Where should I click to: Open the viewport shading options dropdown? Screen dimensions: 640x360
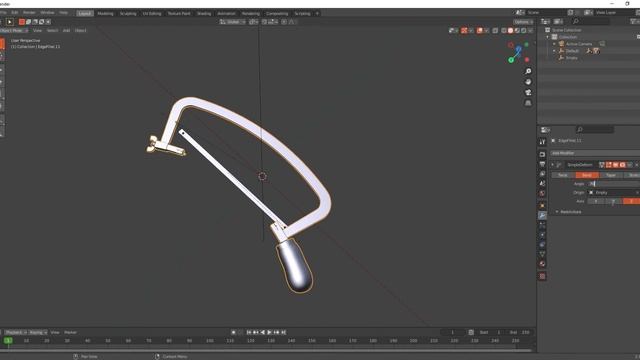click(x=530, y=31)
